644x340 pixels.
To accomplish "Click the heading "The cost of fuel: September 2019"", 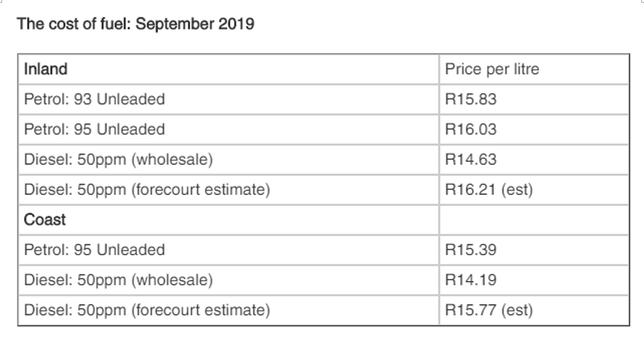I will click(135, 24).
